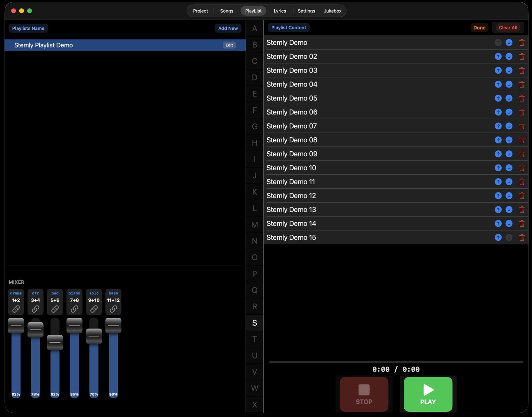Move Stemly Demo 13 down

click(509, 209)
